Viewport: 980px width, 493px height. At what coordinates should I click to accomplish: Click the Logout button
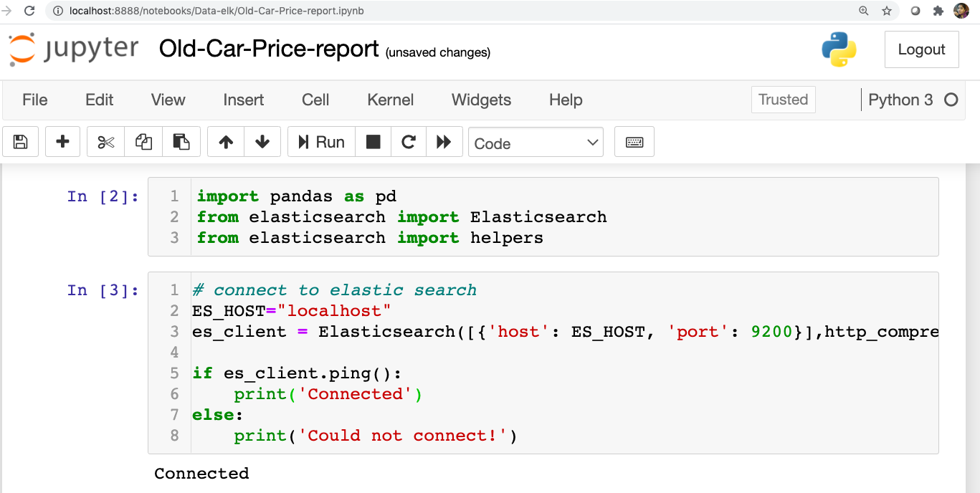(x=921, y=49)
